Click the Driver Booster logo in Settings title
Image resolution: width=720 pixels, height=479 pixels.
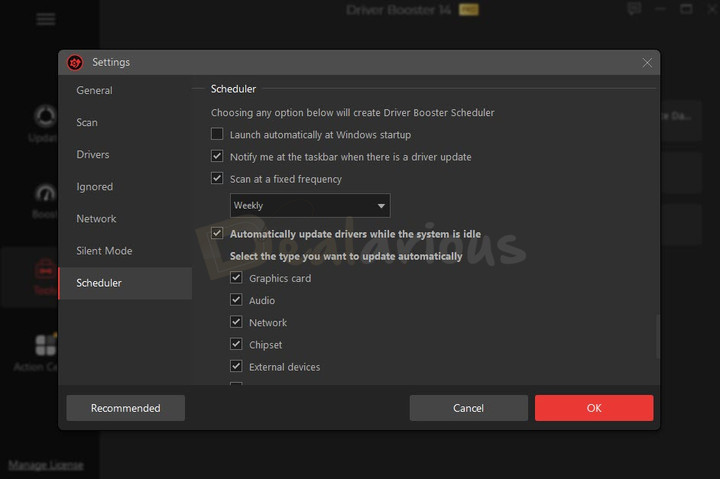coord(75,62)
